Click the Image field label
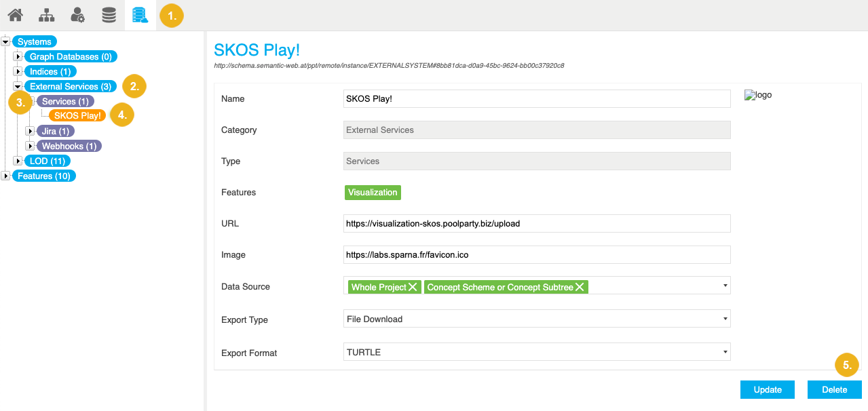 click(x=233, y=255)
